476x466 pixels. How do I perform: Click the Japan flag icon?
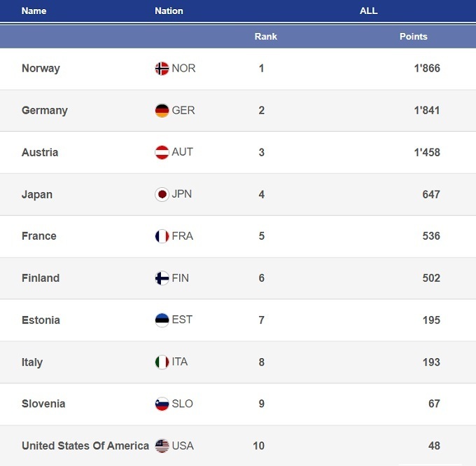coord(162,195)
